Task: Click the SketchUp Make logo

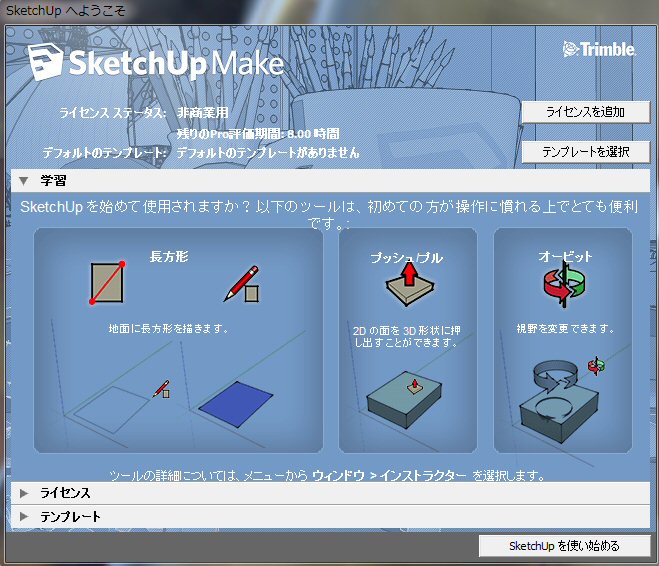Action: click(x=156, y=63)
